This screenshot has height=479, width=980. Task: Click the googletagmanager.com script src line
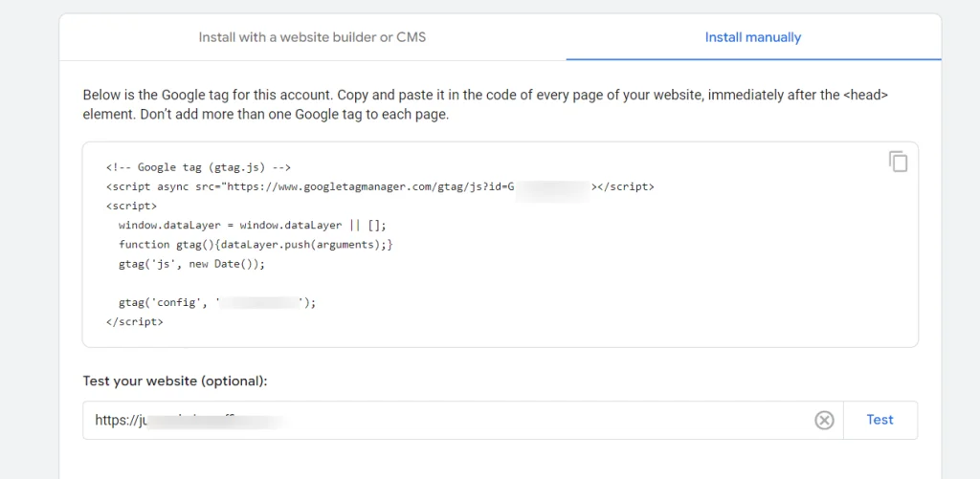coord(380,186)
